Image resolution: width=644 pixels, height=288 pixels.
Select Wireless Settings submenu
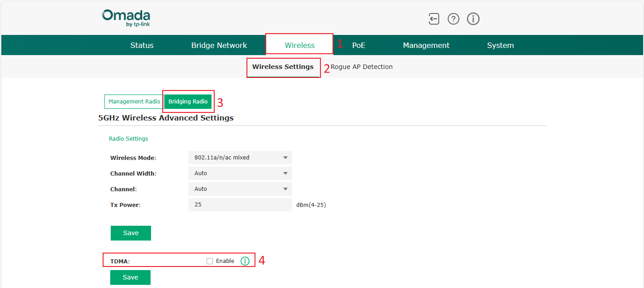point(283,67)
